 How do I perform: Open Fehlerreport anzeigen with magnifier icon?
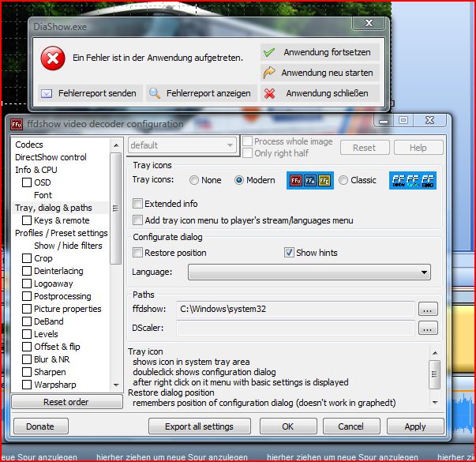click(200, 93)
